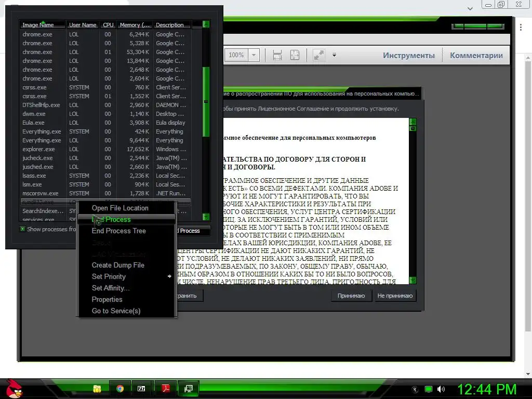532x399 pixels.
Task: Click the Не принимаю decline button
Action: point(395,296)
